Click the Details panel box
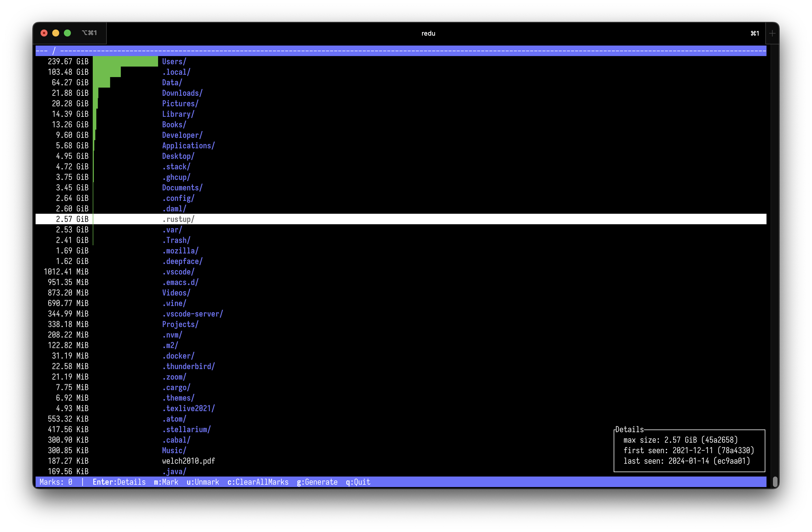The image size is (812, 532). click(x=689, y=451)
